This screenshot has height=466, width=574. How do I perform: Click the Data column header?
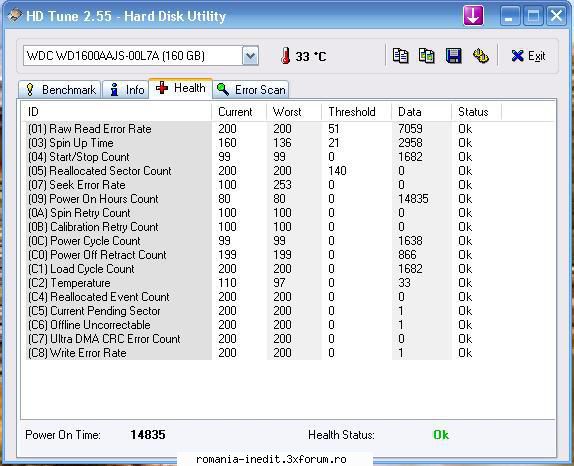pyautogui.click(x=421, y=112)
